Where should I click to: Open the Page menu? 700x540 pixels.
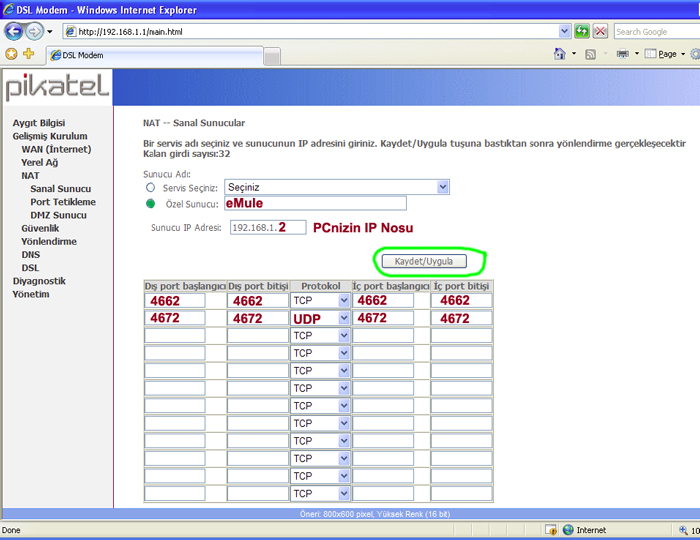665,54
